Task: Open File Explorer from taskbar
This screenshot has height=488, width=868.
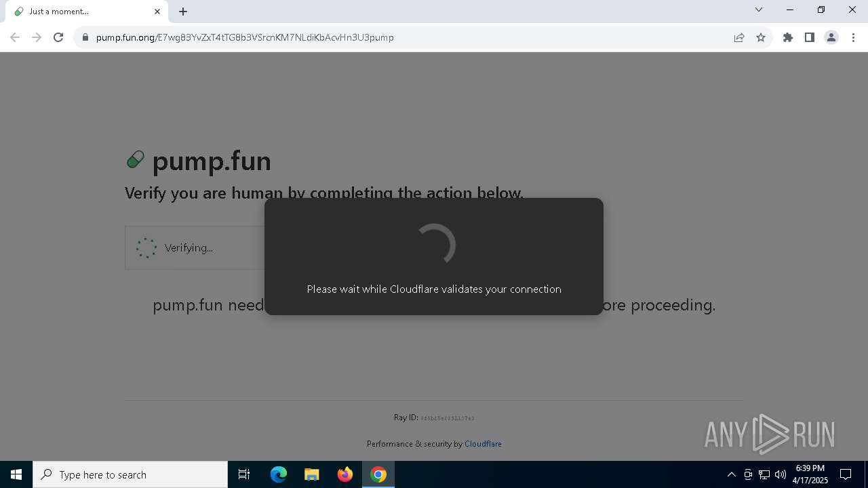Action: coord(311,474)
